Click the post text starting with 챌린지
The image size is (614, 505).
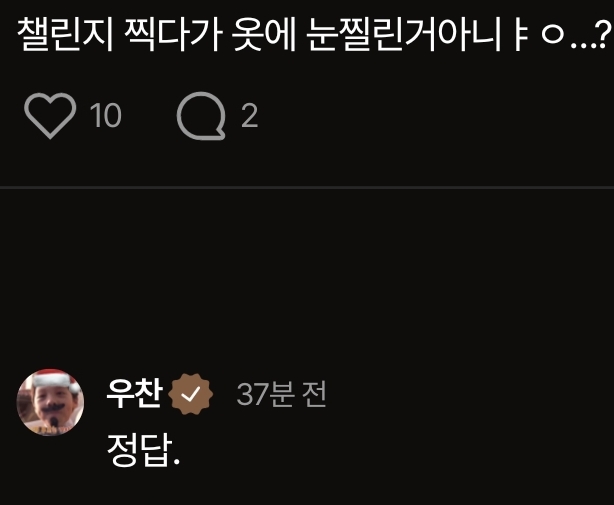coord(314,35)
